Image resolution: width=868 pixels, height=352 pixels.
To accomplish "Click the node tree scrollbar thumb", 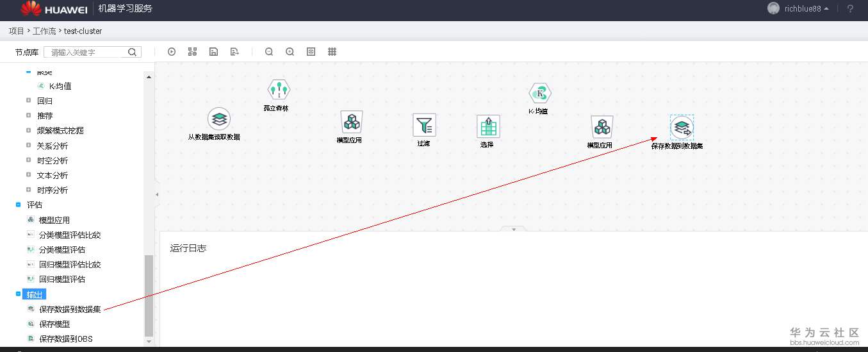I will 149,295.
